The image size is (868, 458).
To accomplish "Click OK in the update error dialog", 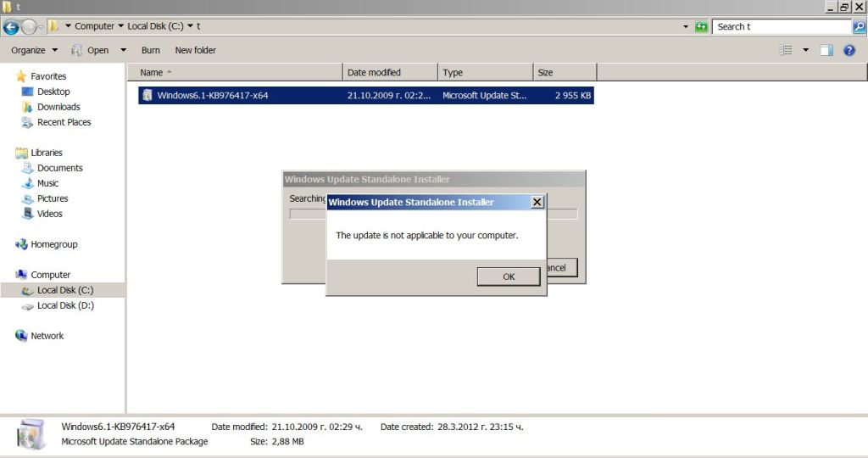I will point(508,276).
